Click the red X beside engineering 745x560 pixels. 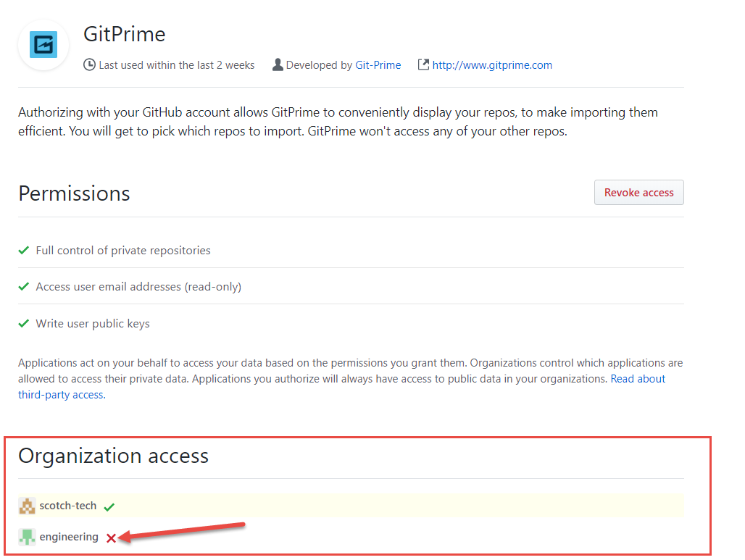point(111,538)
